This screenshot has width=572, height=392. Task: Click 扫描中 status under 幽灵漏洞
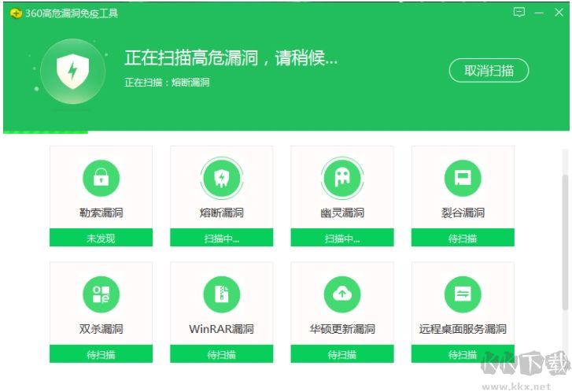342,238
